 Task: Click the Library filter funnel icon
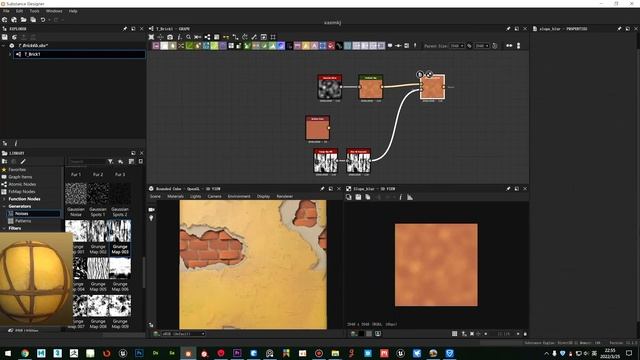(x=110, y=162)
